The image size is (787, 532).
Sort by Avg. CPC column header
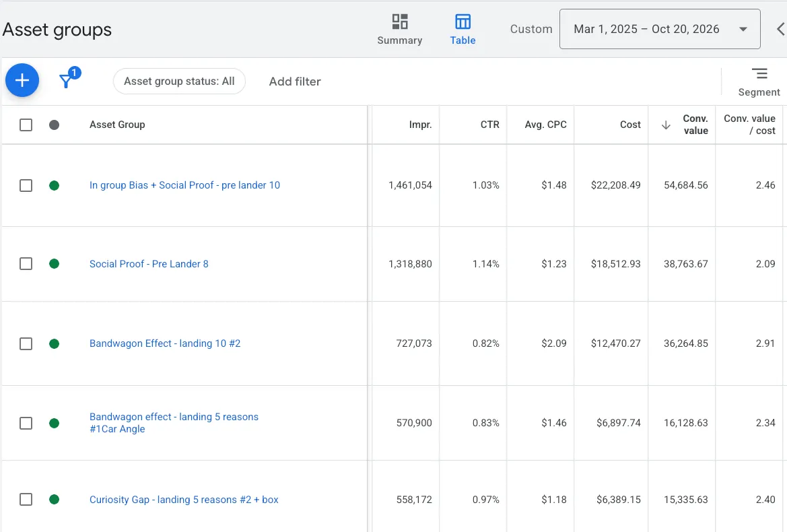coord(545,125)
